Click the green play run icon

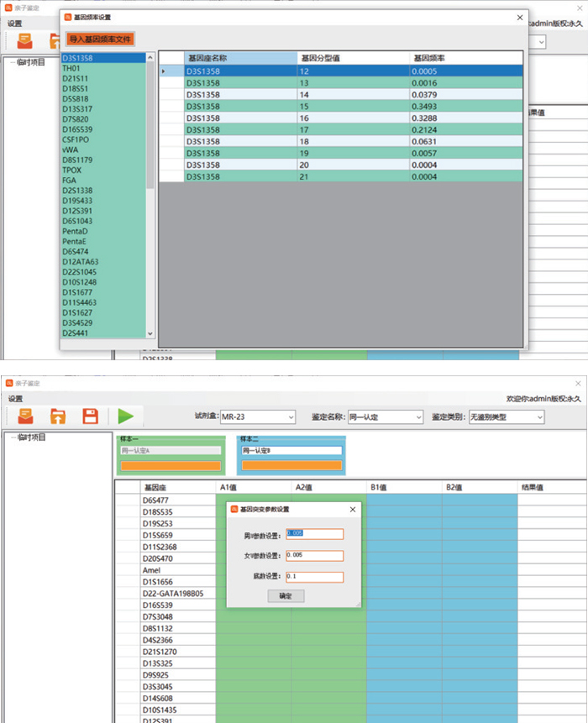pos(125,416)
